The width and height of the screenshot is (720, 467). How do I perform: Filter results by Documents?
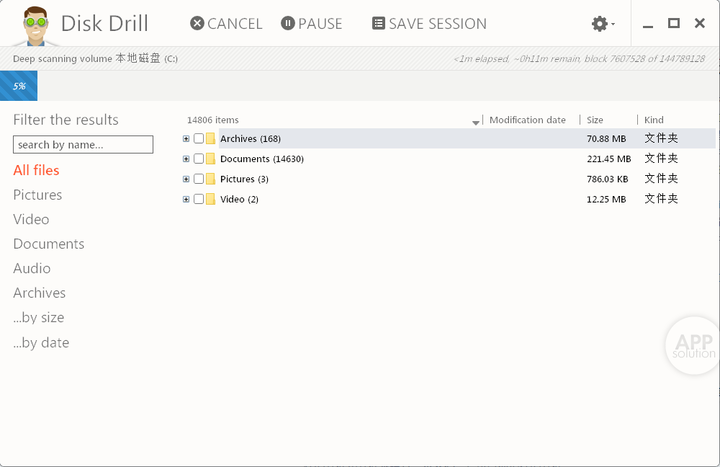click(x=49, y=244)
